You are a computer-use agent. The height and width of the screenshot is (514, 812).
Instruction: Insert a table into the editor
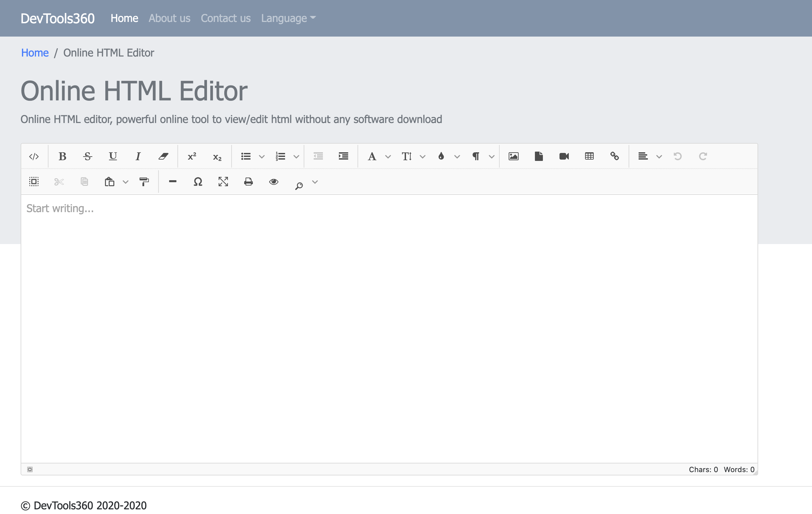click(589, 156)
